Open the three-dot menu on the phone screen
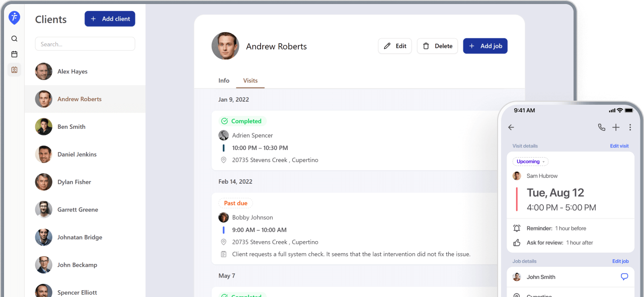644x297 pixels. pyautogui.click(x=630, y=127)
